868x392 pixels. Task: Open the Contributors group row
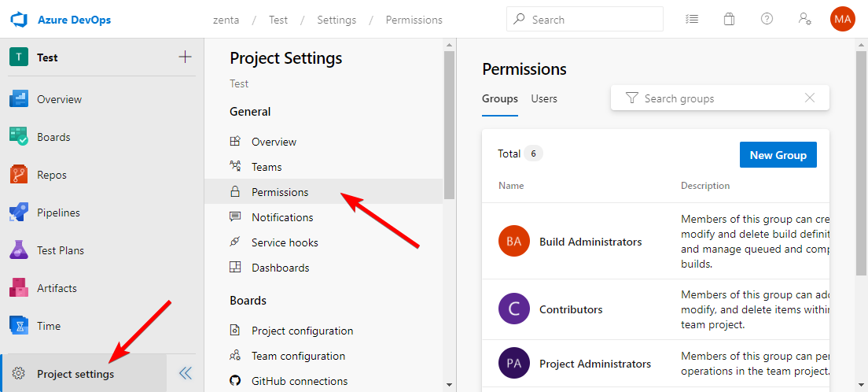pyautogui.click(x=656, y=309)
